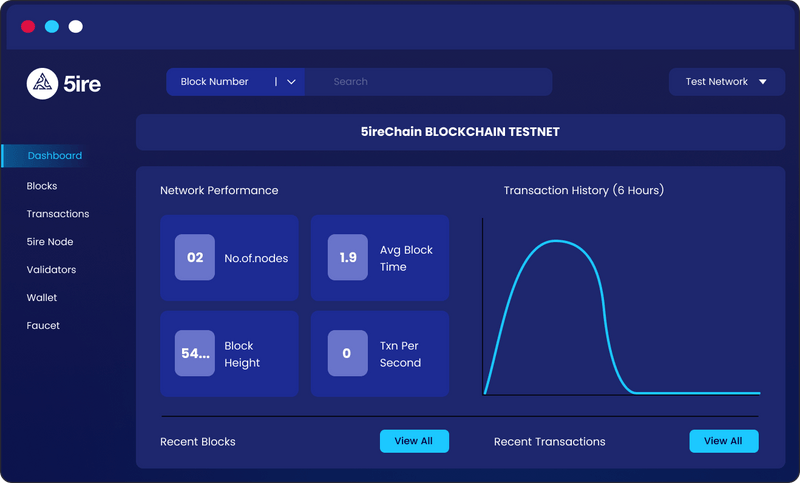
Task: Open the Faucet page
Action: 43,325
